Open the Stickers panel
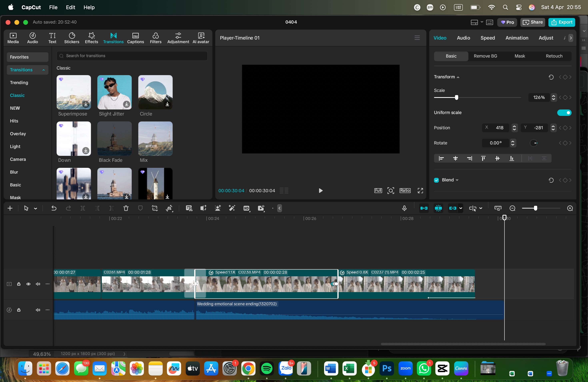 point(72,38)
